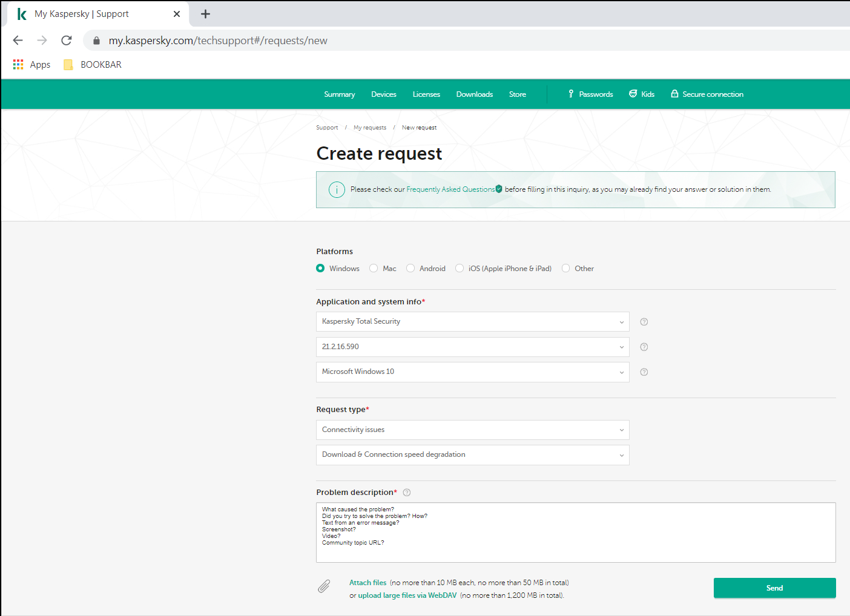Open the Apps grid in bookmarks bar

[31, 65]
